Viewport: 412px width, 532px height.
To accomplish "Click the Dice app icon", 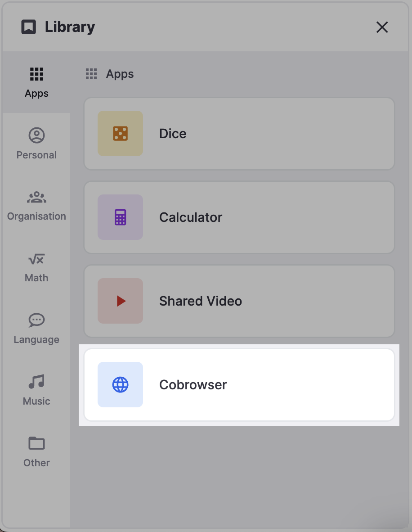I will (121, 133).
